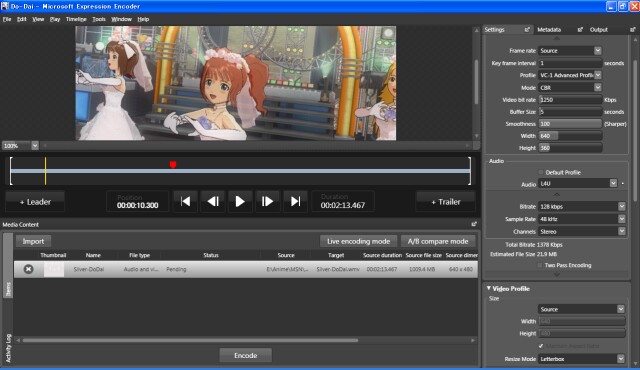Click the Encode button
Image resolution: width=640 pixels, height=370 pixels.
point(246,355)
